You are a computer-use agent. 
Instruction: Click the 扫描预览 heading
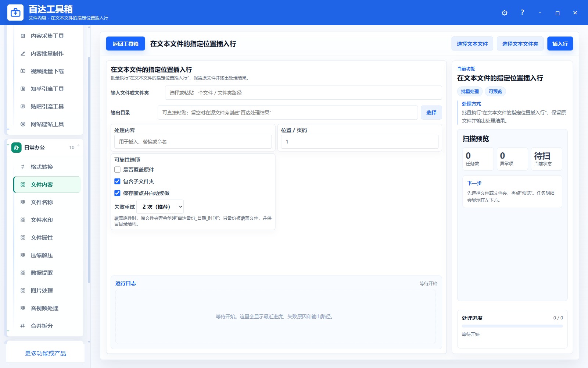tap(476, 139)
